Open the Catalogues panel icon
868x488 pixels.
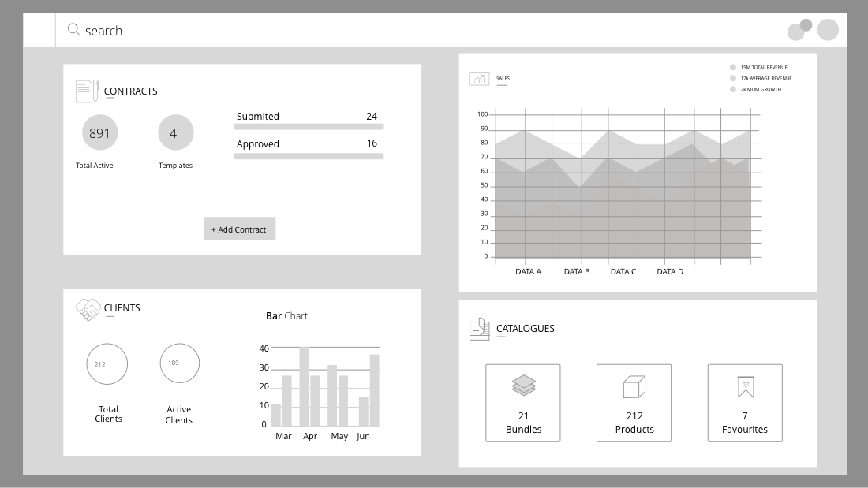tap(478, 329)
